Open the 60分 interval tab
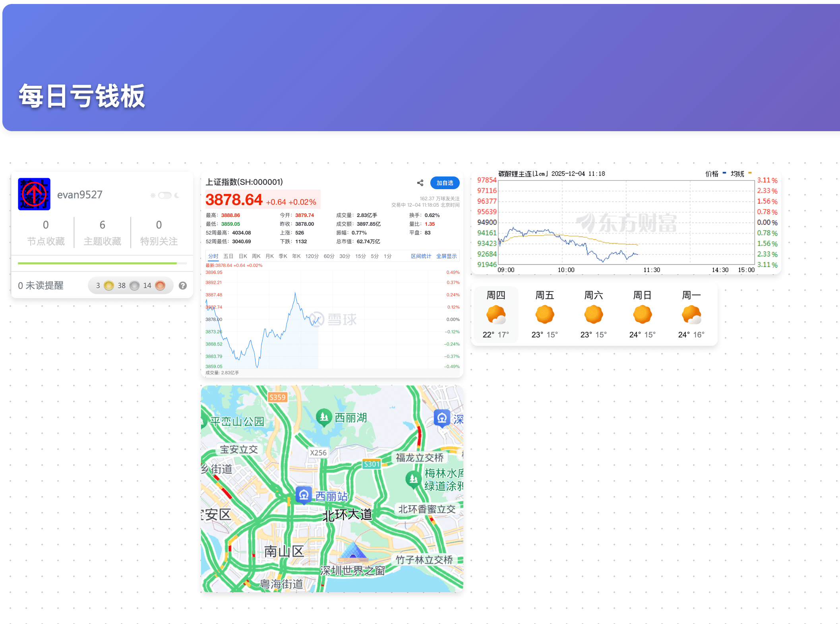The height and width of the screenshot is (624, 840). tap(329, 256)
